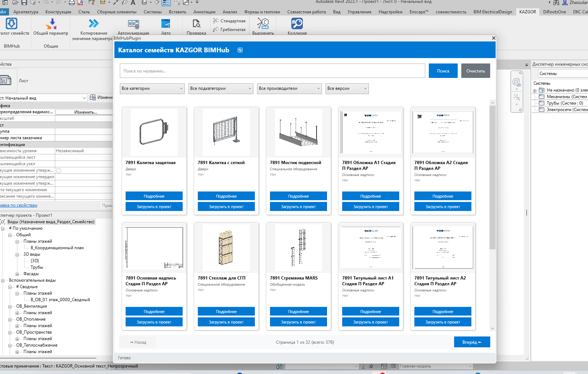Click the Text (A) tool icon
Image resolution: width=588 pixels, height=374 pixels.
pyautogui.click(x=133, y=3)
